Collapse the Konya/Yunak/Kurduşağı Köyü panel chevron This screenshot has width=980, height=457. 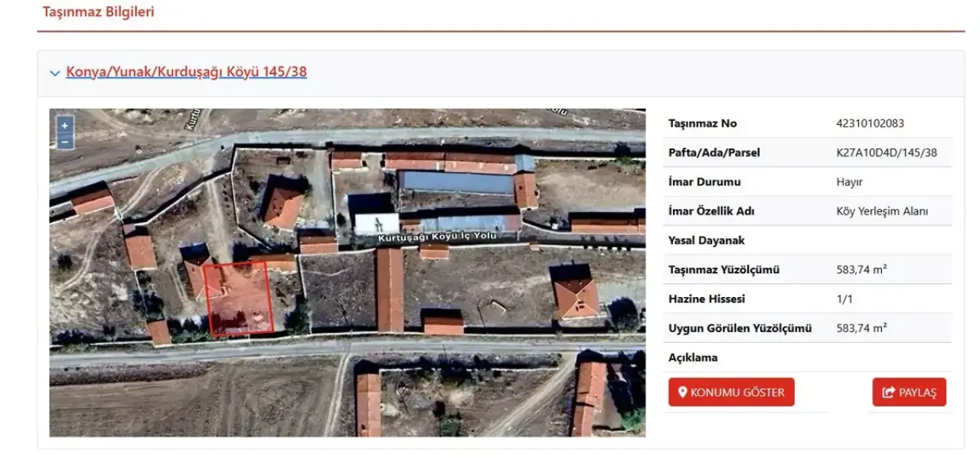coord(54,73)
